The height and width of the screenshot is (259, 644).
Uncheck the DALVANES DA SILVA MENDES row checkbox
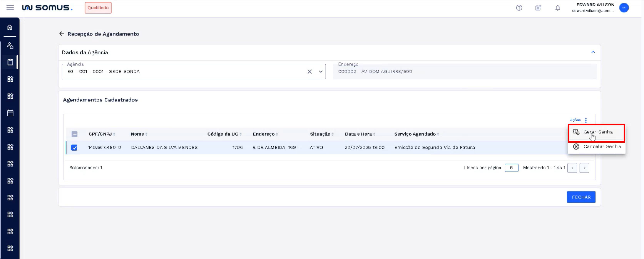click(x=74, y=148)
